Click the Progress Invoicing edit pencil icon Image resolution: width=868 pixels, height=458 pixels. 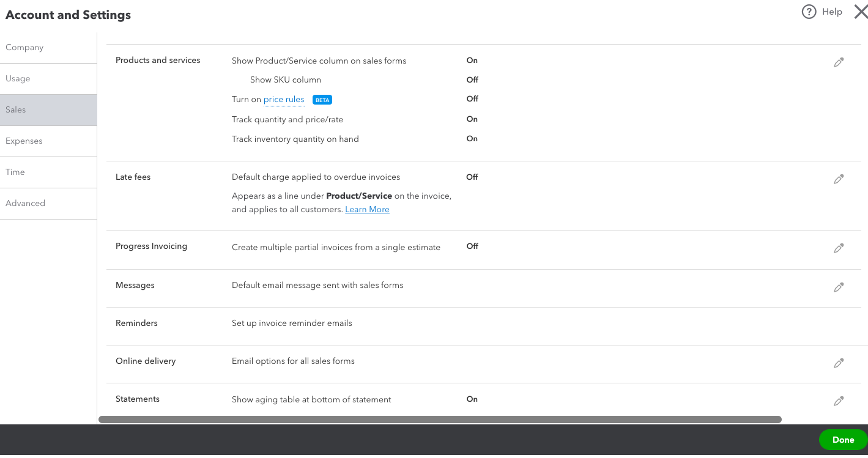click(839, 248)
